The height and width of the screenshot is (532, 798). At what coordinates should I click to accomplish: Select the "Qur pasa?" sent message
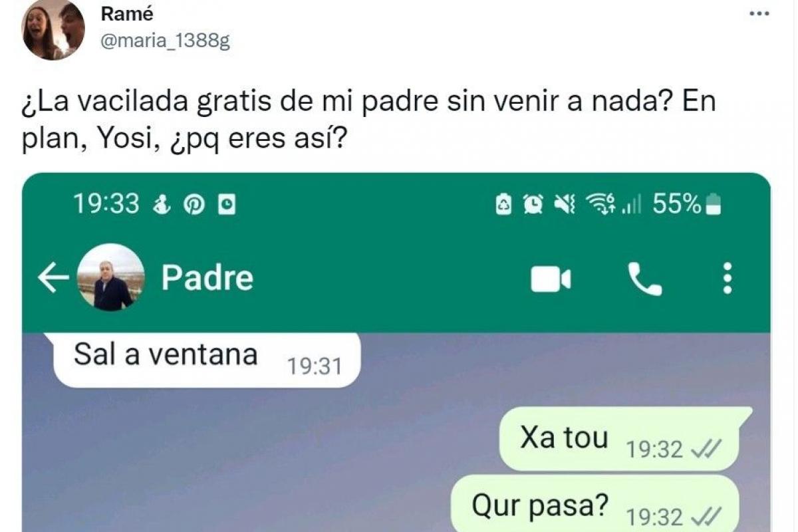(595, 505)
